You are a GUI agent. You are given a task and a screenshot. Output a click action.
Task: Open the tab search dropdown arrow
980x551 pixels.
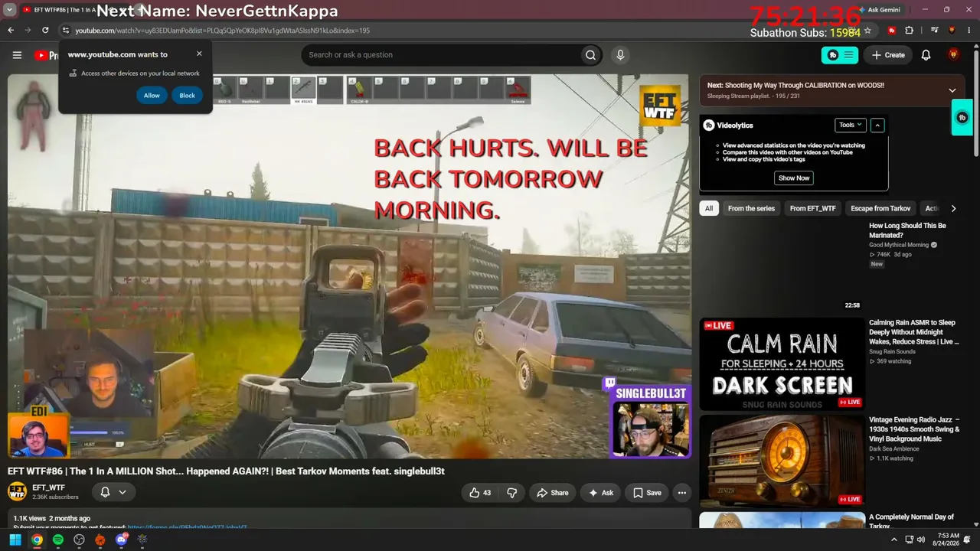(9, 10)
